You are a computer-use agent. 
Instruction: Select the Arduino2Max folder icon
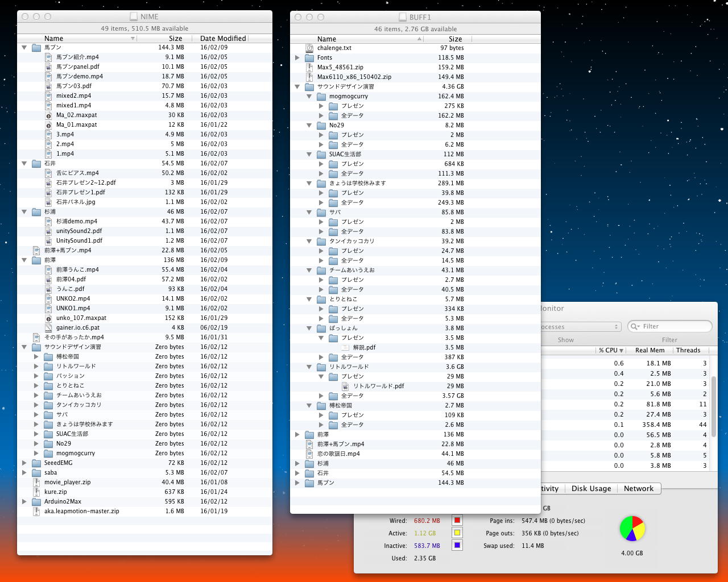point(36,501)
